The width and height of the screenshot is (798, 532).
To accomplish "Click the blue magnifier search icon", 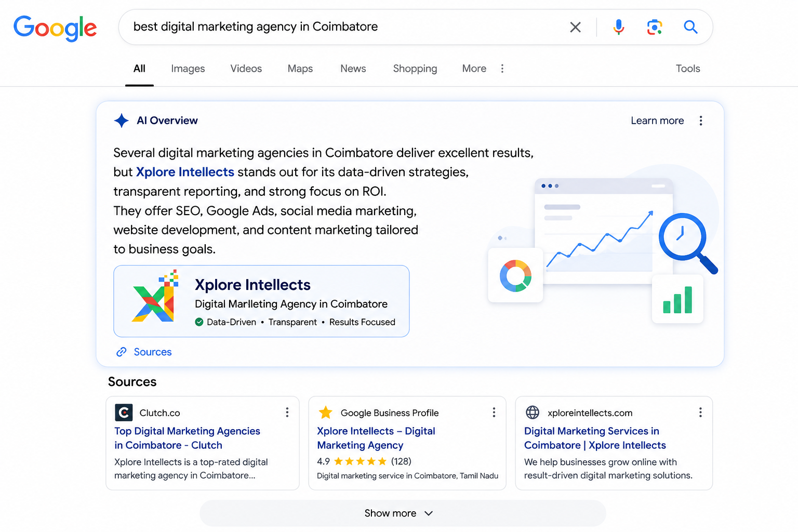I will tap(690, 27).
